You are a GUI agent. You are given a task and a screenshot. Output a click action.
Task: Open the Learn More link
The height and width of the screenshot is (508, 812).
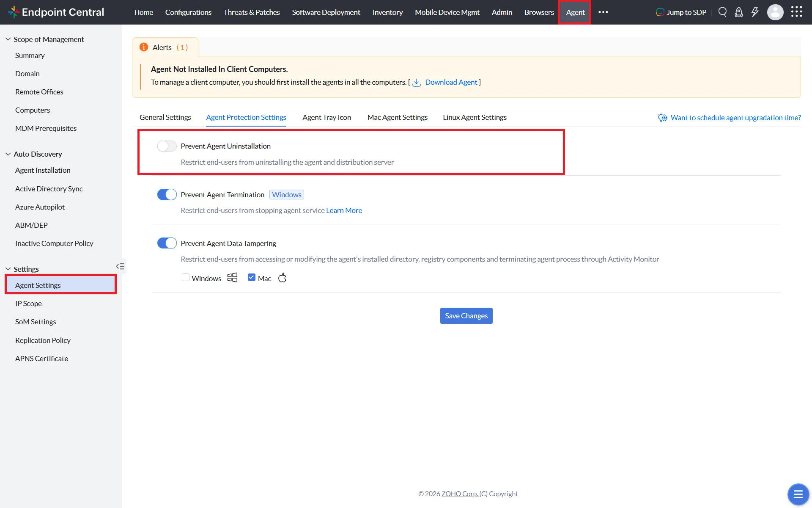pos(344,210)
